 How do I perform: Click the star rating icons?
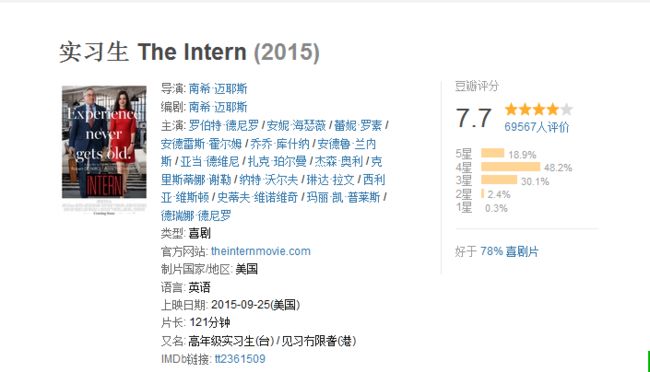point(538,109)
